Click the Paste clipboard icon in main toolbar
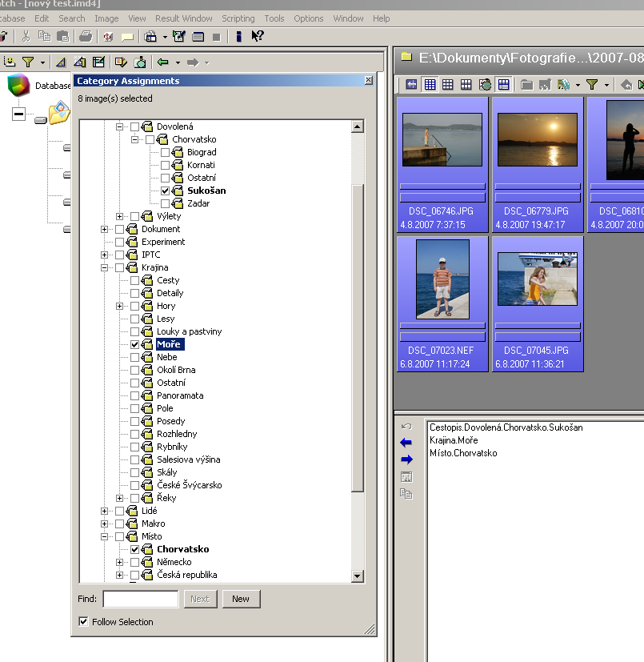 click(63, 36)
